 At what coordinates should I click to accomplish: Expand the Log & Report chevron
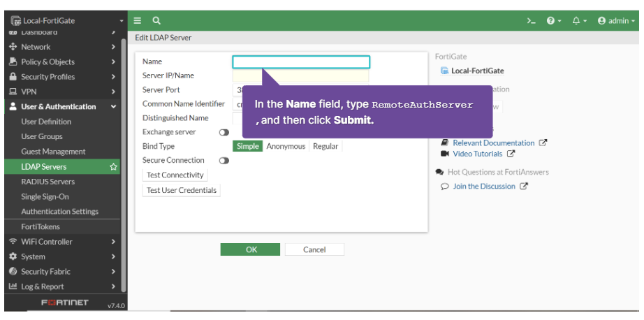click(x=113, y=286)
